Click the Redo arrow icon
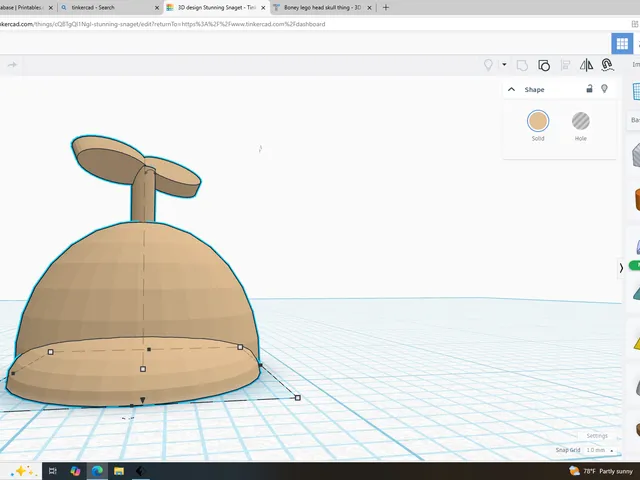The image size is (640, 480). point(12,64)
